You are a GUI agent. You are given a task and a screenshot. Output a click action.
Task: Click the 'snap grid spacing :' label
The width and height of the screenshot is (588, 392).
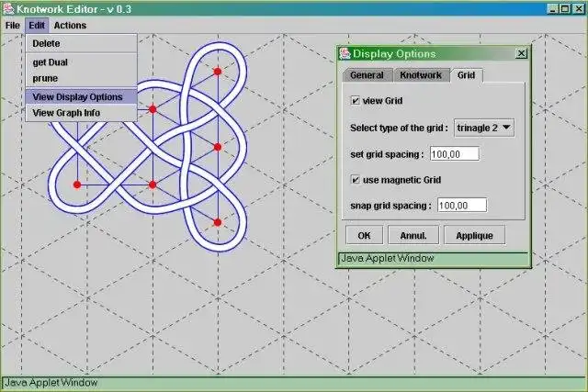390,206
